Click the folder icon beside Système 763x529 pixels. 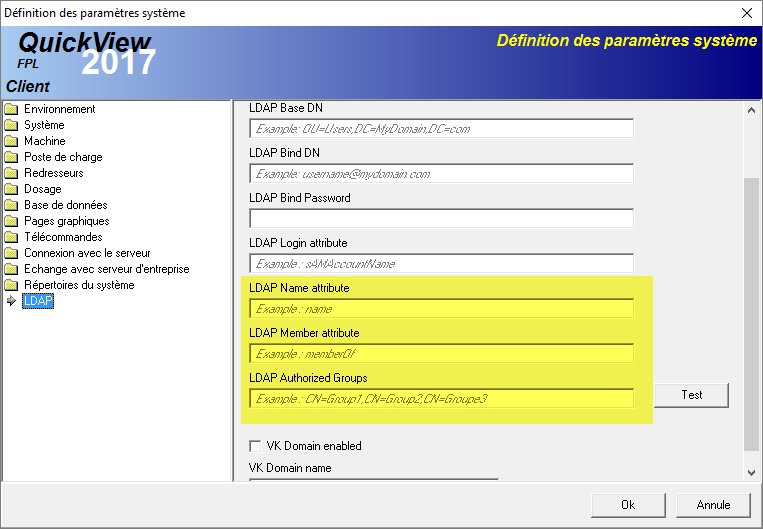tap(11, 125)
